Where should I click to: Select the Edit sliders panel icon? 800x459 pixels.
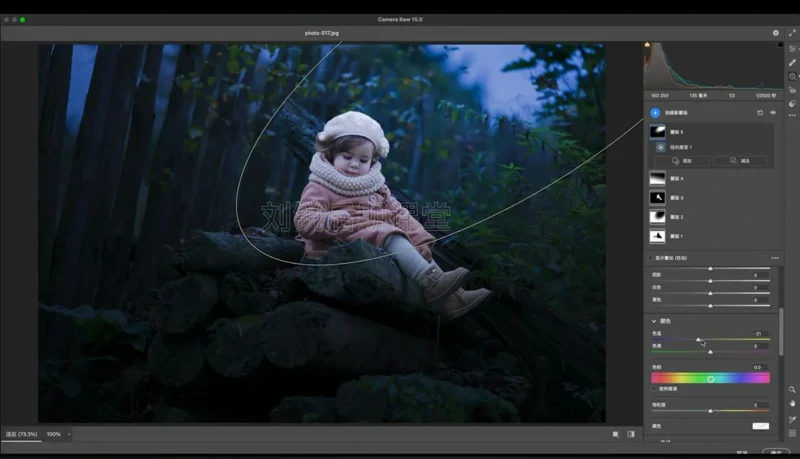pyautogui.click(x=792, y=47)
